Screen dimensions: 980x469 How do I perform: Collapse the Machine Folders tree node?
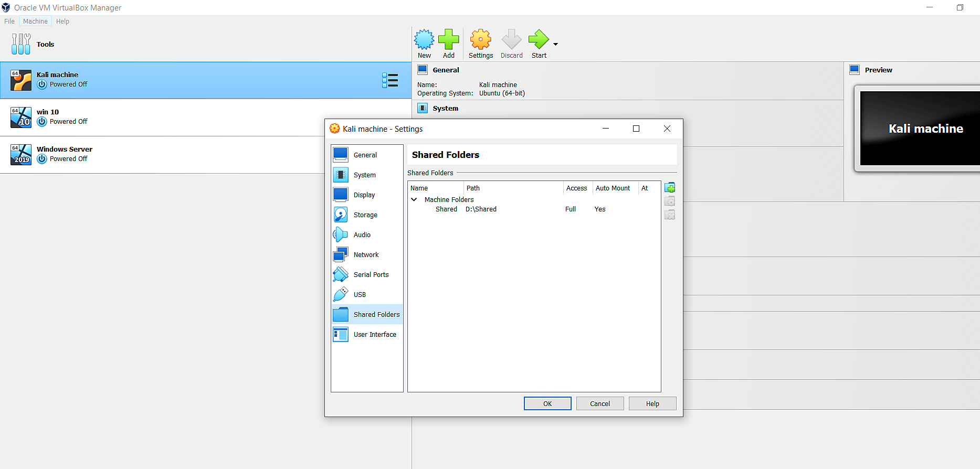(x=414, y=199)
